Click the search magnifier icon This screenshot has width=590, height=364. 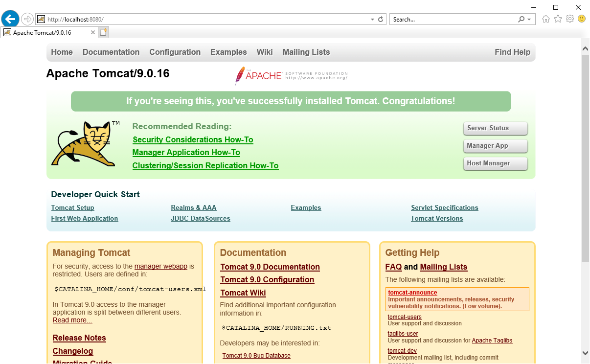pyautogui.click(x=522, y=20)
